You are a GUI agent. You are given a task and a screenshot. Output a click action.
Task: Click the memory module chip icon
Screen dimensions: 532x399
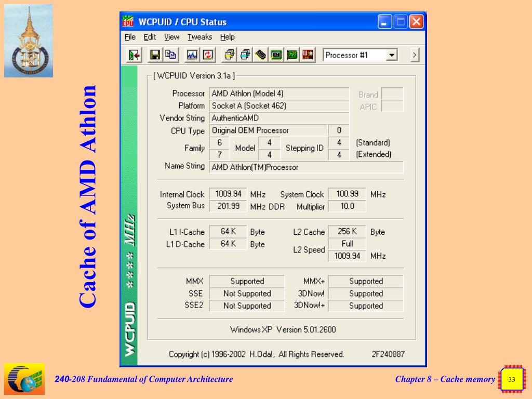[261, 55]
